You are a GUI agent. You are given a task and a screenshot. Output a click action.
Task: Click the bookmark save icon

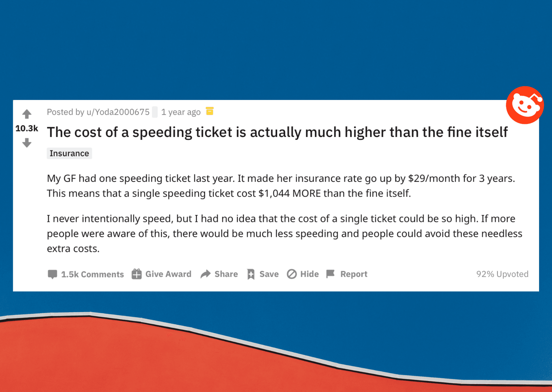pos(251,274)
